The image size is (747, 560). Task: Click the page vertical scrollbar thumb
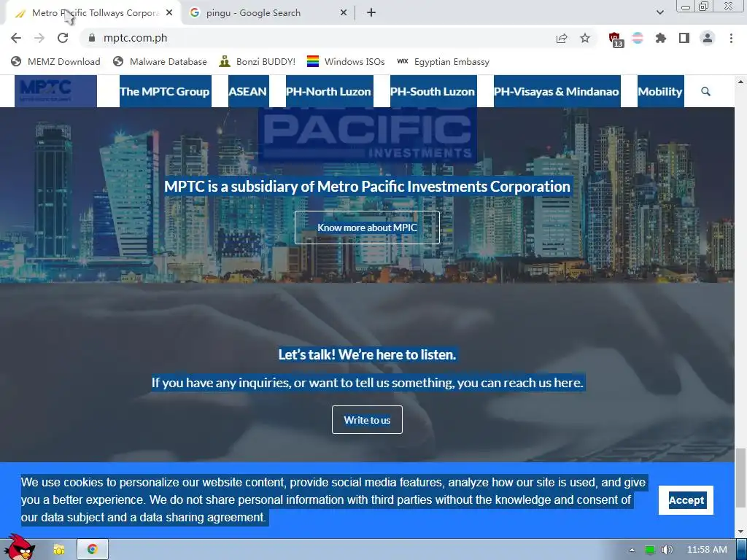pyautogui.click(x=741, y=478)
